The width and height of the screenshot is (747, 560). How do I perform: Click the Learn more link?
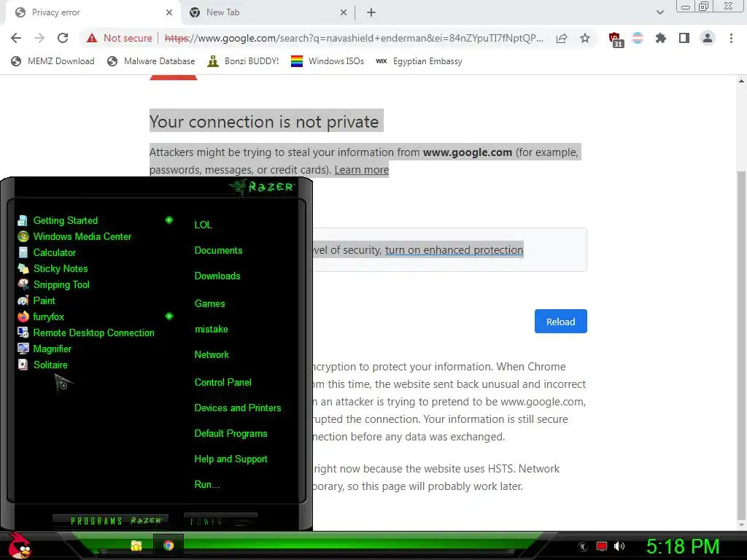click(362, 169)
